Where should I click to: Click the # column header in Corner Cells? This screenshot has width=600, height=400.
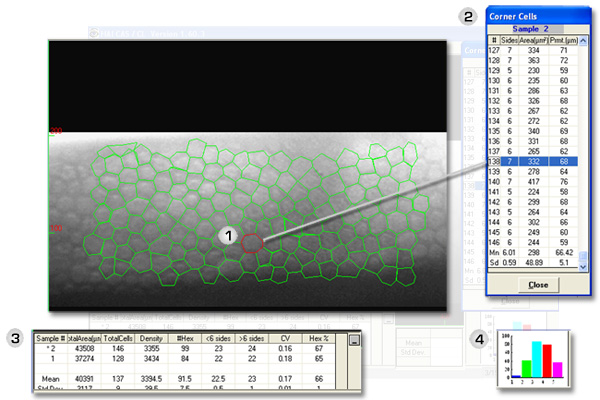pyautogui.click(x=494, y=40)
